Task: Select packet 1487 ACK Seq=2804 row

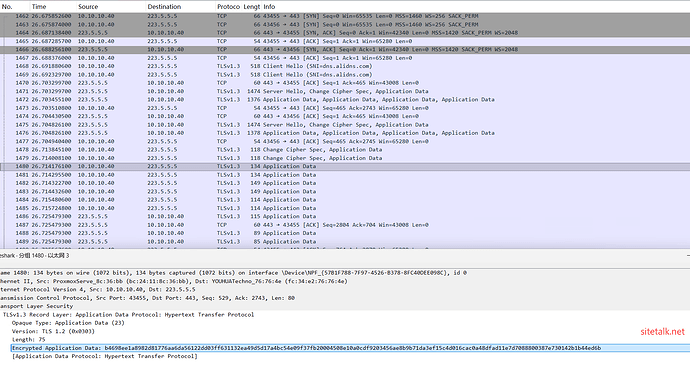Action: (345, 225)
